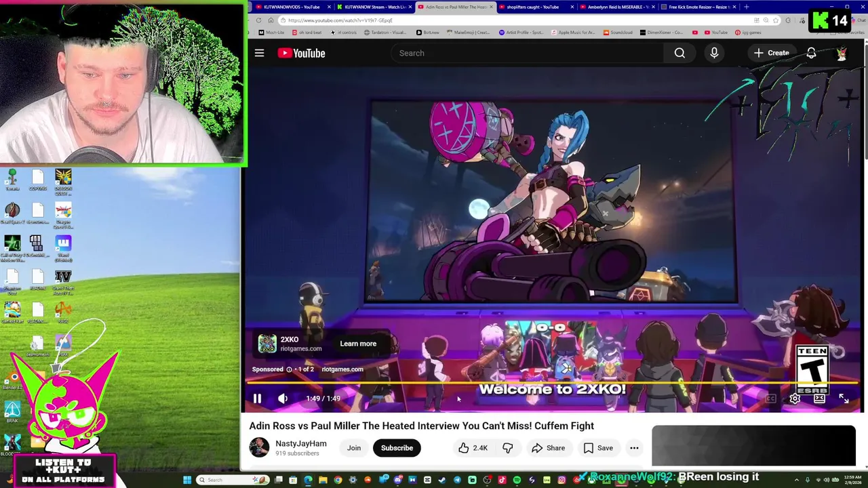Join the NastyJayHam channel

pos(354,448)
